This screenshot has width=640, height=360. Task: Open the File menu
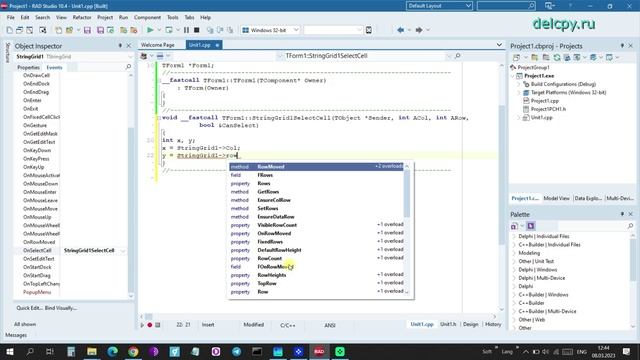pos(11,18)
